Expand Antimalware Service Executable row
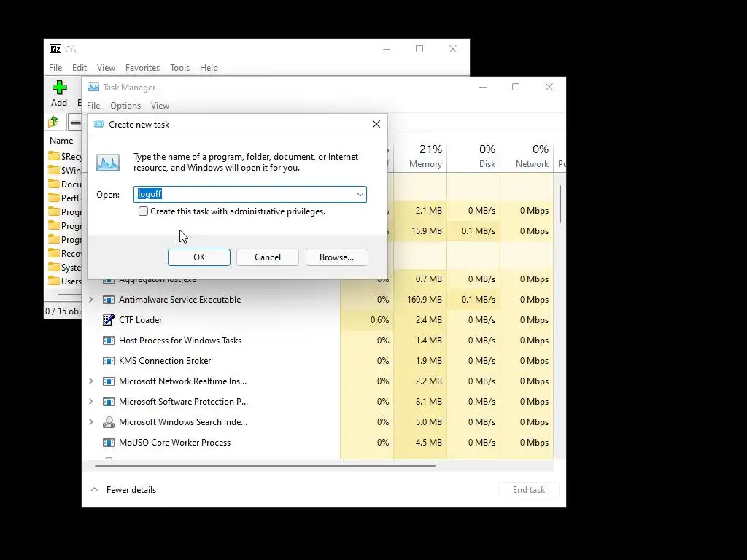Viewport: 747px width, 560px height. point(91,300)
